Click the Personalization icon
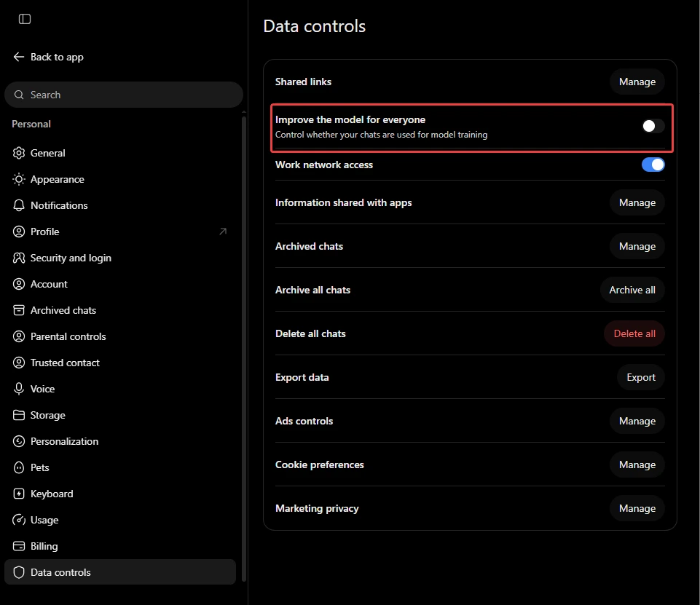The height and width of the screenshot is (605, 700). click(19, 441)
